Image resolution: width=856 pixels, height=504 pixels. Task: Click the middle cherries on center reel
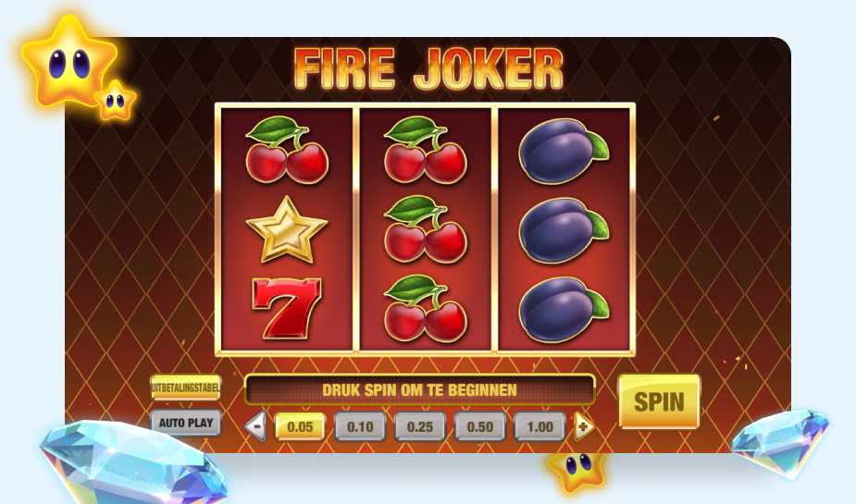[426, 229]
